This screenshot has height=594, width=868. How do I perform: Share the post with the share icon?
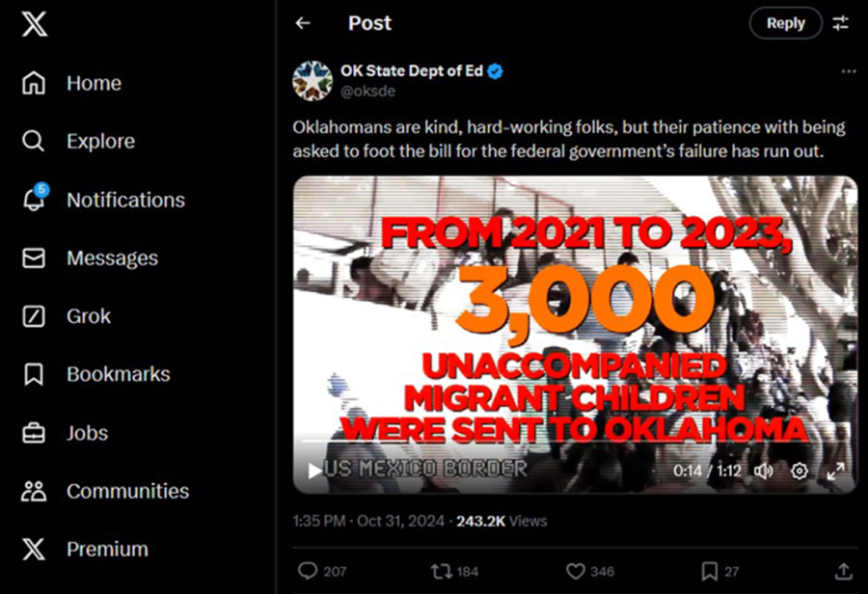pyautogui.click(x=843, y=571)
